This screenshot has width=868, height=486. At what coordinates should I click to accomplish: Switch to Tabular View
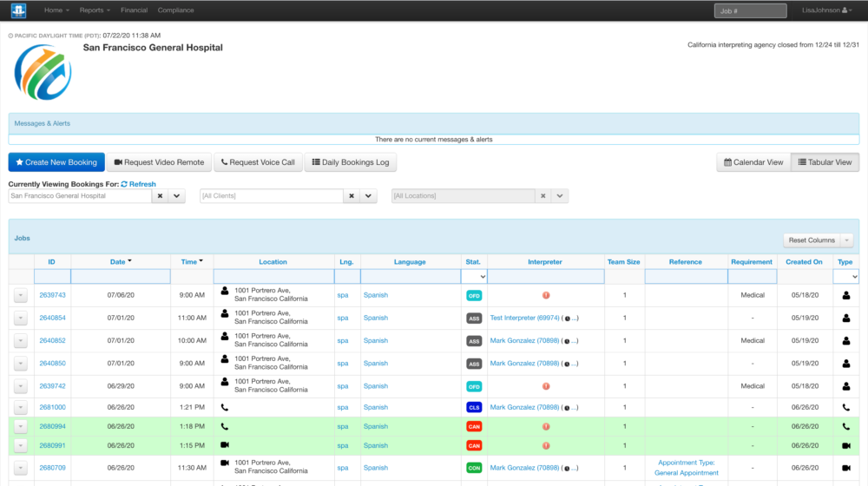point(825,162)
